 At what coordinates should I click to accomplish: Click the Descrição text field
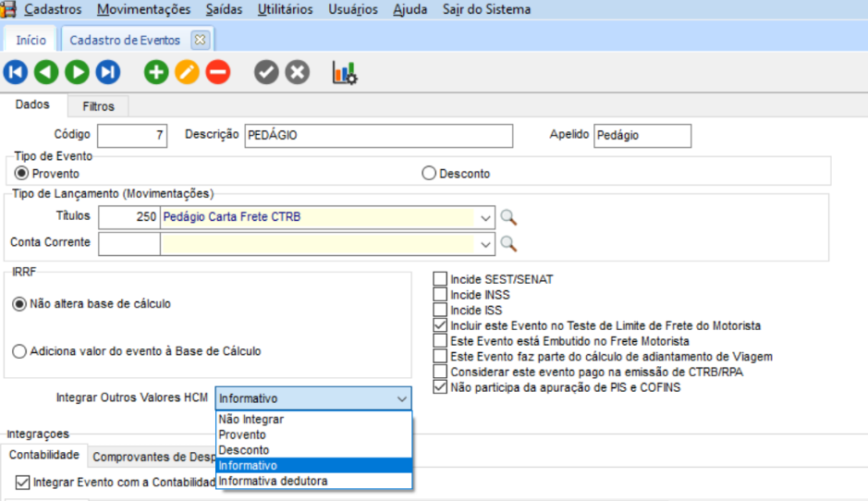[377, 135]
